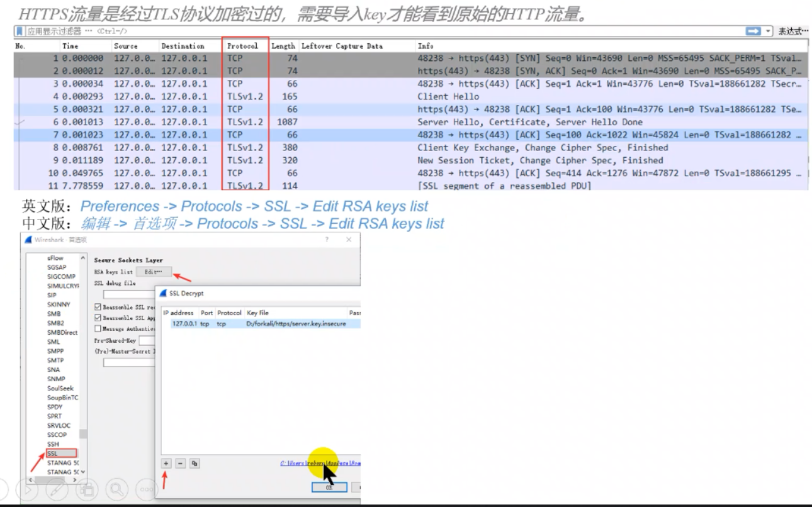Click the Pre-Shared-Key input field
The image size is (812, 507).
[x=147, y=340]
